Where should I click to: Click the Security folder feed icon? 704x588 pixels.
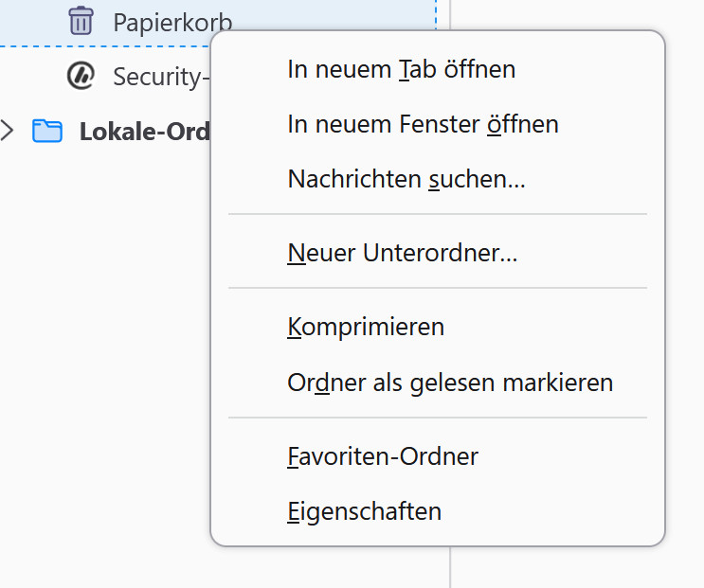[x=81, y=76]
